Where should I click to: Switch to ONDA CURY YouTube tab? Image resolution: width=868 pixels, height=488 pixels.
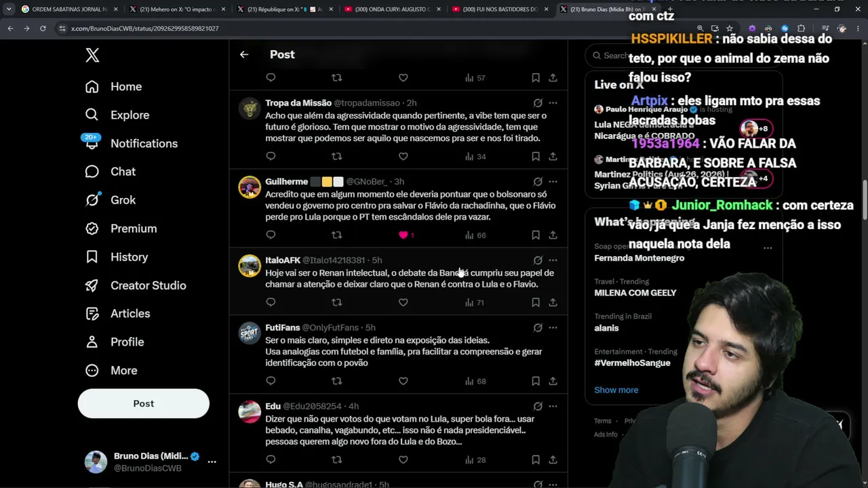coord(392,9)
